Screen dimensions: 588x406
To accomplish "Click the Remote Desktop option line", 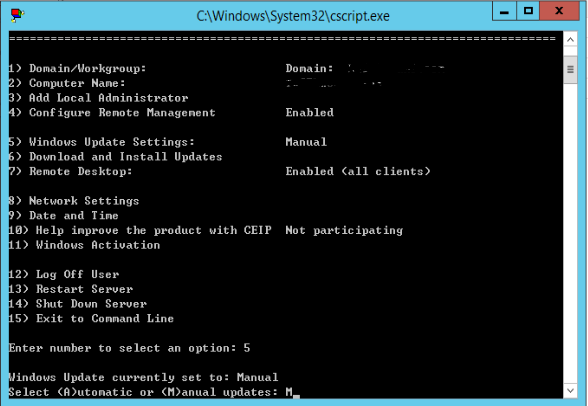I will (219, 171).
